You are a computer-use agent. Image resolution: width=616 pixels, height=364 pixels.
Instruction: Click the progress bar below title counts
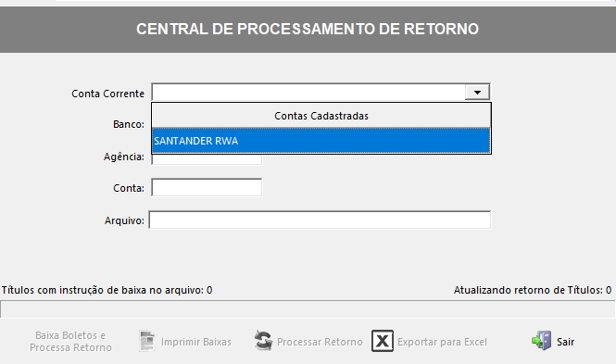coord(308,309)
